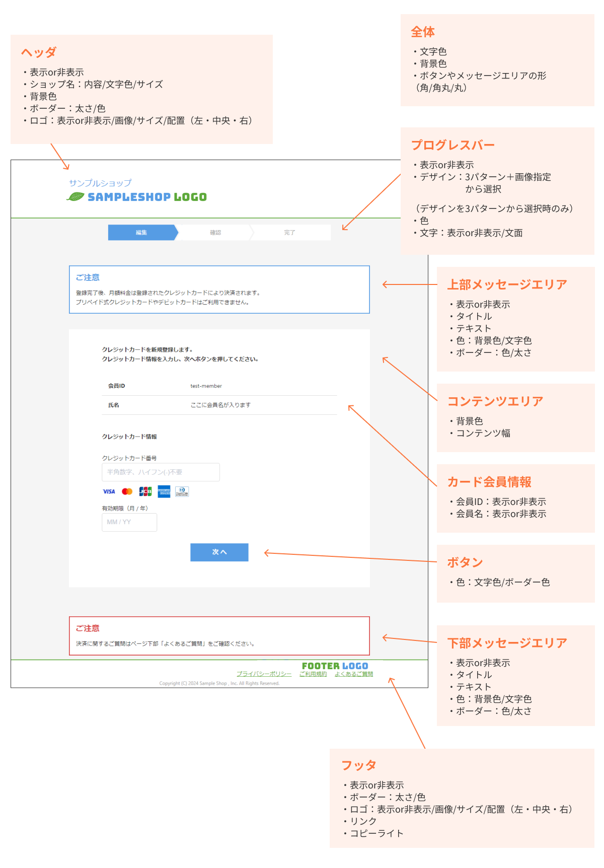Click the red ご注意 heading in bottom message
604x868 pixels.
[88, 628]
